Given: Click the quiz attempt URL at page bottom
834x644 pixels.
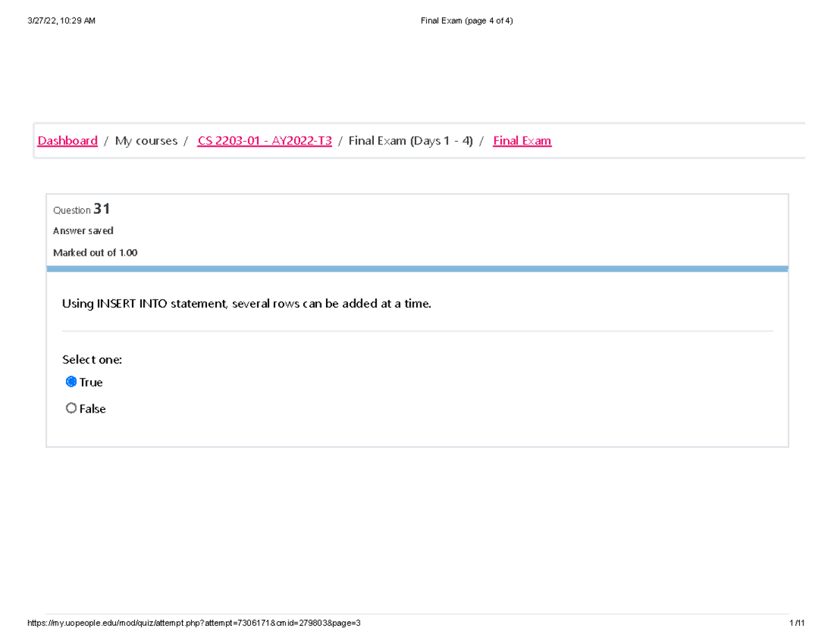Looking at the screenshot, I should [x=194, y=622].
